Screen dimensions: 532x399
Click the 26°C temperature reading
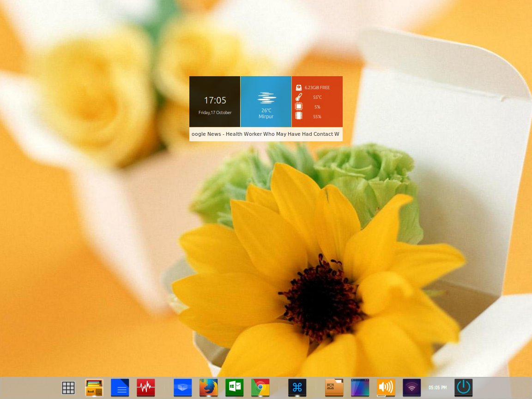(x=266, y=110)
